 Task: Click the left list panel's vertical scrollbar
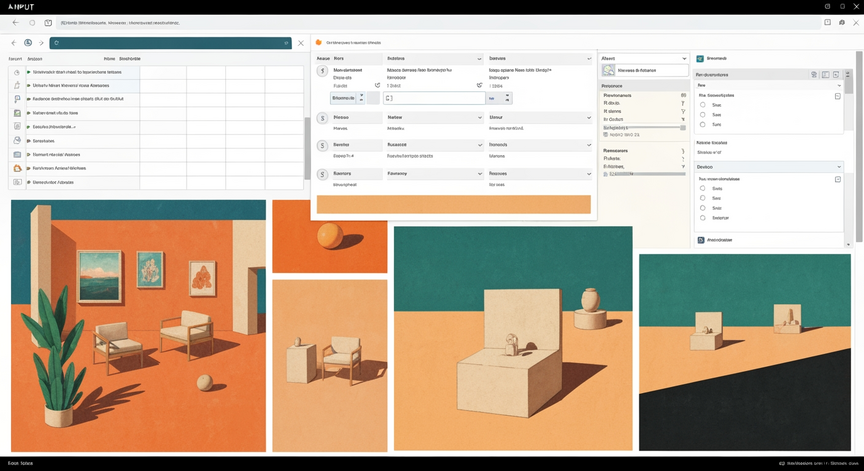[307, 148]
